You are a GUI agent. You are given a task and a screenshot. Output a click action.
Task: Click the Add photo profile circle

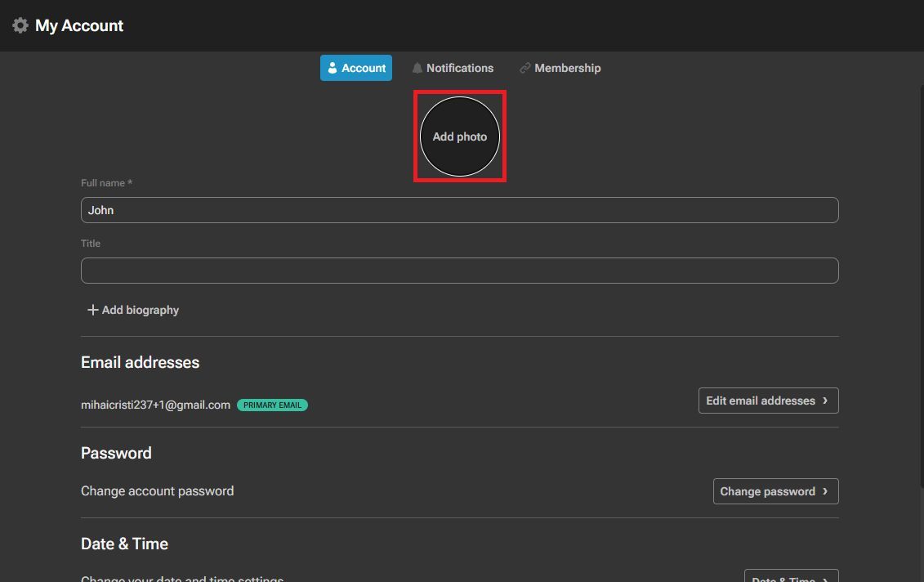click(459, 137)
